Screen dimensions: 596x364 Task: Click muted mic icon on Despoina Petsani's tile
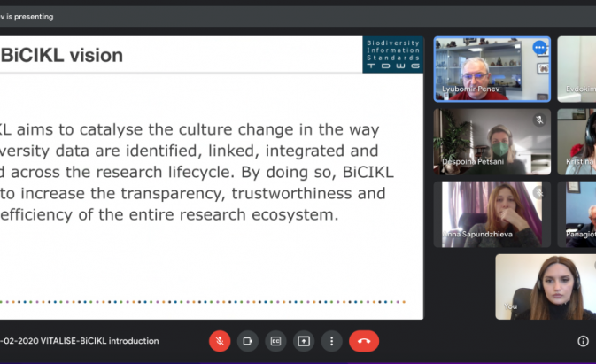pos(538,120)
